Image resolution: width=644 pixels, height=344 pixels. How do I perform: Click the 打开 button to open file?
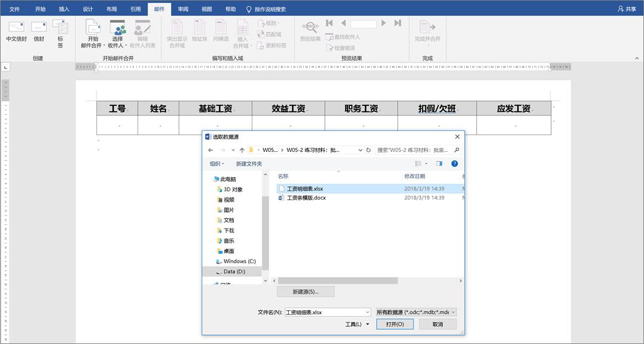click(x=395, y=324)
